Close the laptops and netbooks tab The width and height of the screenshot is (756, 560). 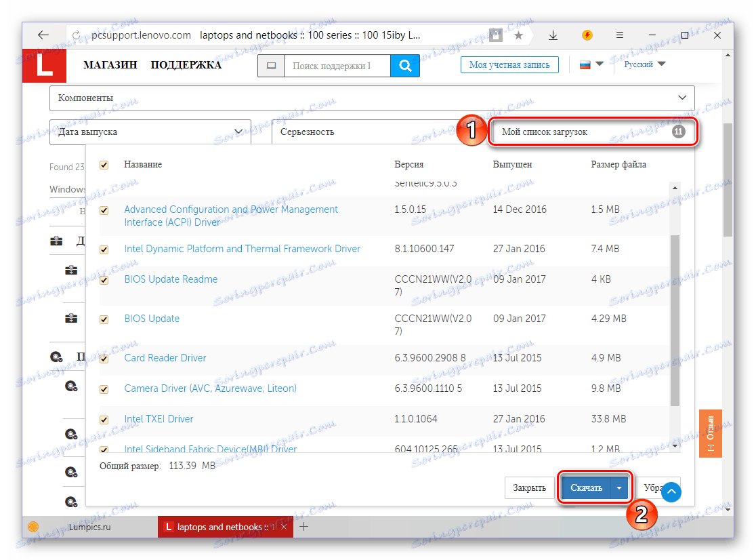(283, 527)
